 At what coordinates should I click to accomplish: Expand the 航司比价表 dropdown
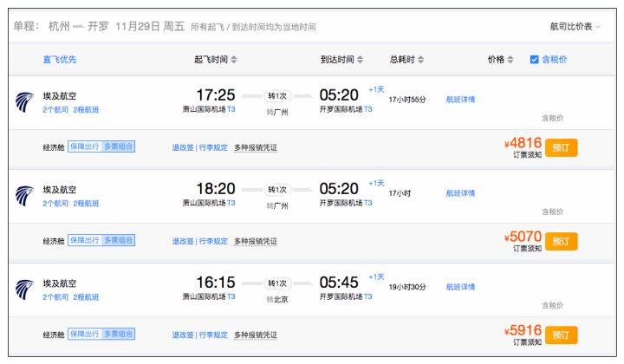[x=575, y=27]
